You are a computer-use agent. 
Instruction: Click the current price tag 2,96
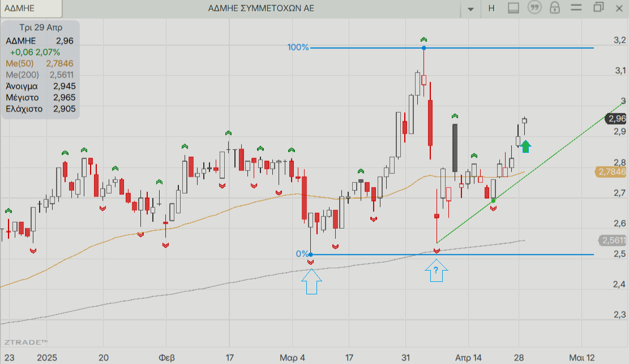coord(617,119)
